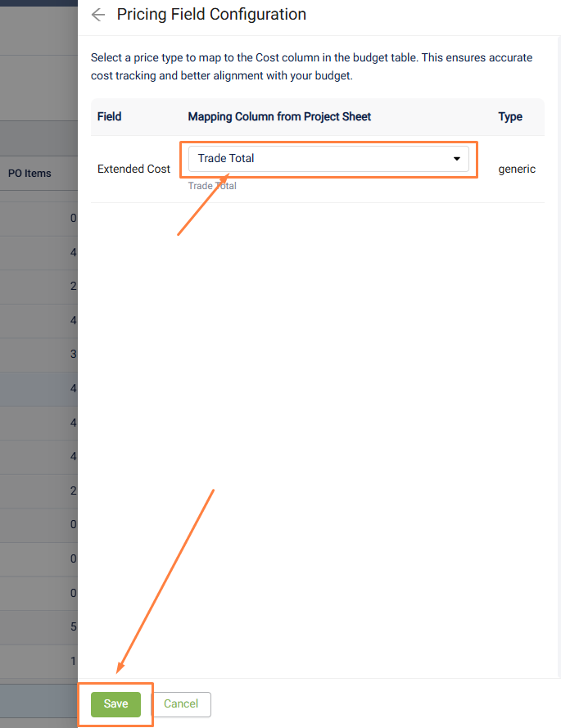
Task: Click the Pricing Field Configuration title
Action: point(211,15)
